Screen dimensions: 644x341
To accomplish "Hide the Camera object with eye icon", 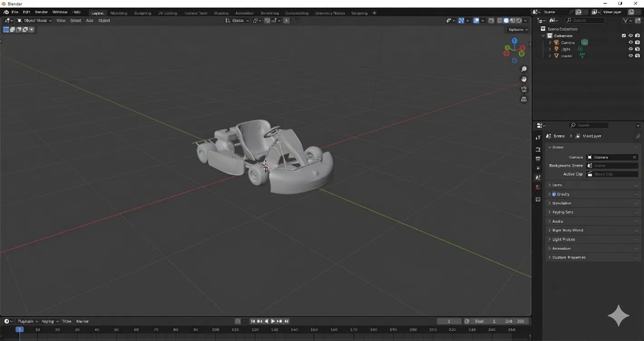I will click(x=630, y=43).
